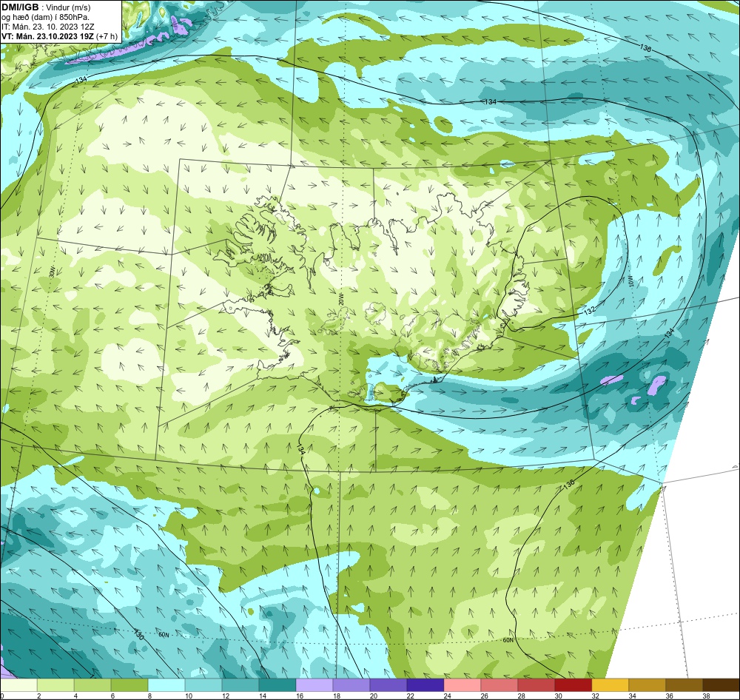The image size is (740, 700).
Task: Select the 26–28 m/s salmon swatch
Action: (x=499, y=685)
